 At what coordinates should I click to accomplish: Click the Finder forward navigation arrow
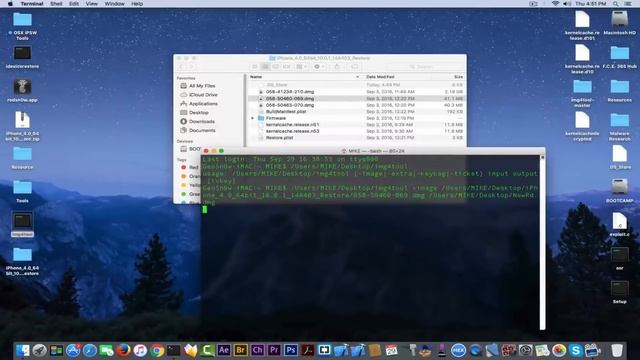191,67
